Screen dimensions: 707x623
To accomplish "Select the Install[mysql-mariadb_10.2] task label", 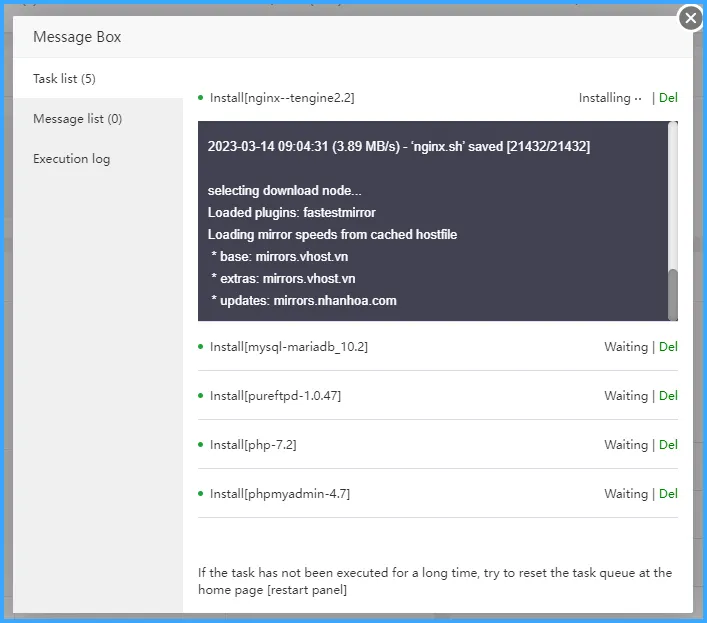I will click(289, 347).
